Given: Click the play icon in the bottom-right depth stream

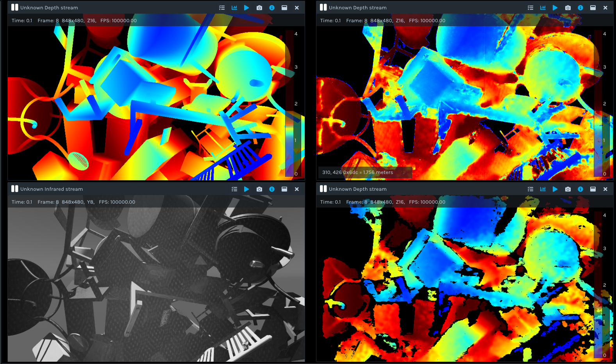Looking at the screenshot, I should coord(555,189).
